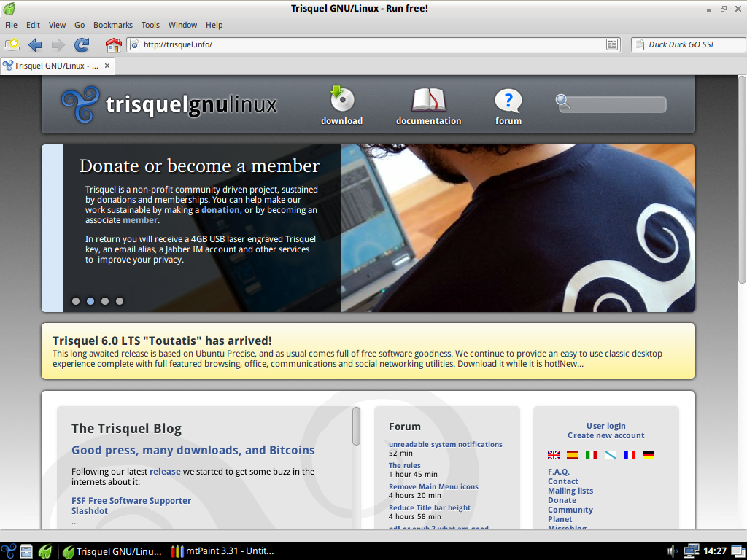Image resolution: width=747 pixels, height=560 pixels.
Task: Open the F.A.Q. link
Action: tap(558, 472)
